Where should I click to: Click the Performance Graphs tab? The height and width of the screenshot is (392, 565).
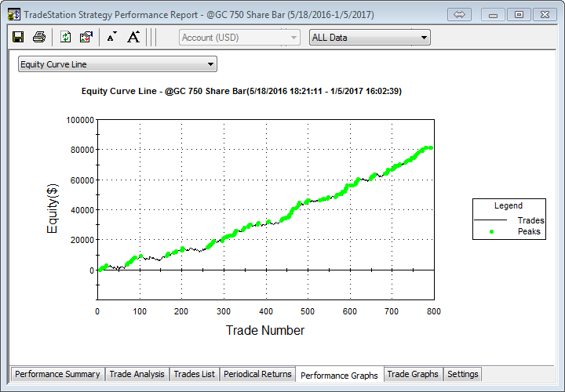(x=339, y=375)
